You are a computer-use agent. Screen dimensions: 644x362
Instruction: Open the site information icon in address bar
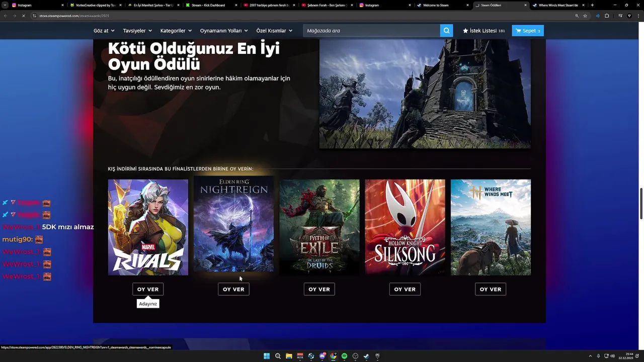click(x=35, y=16)
